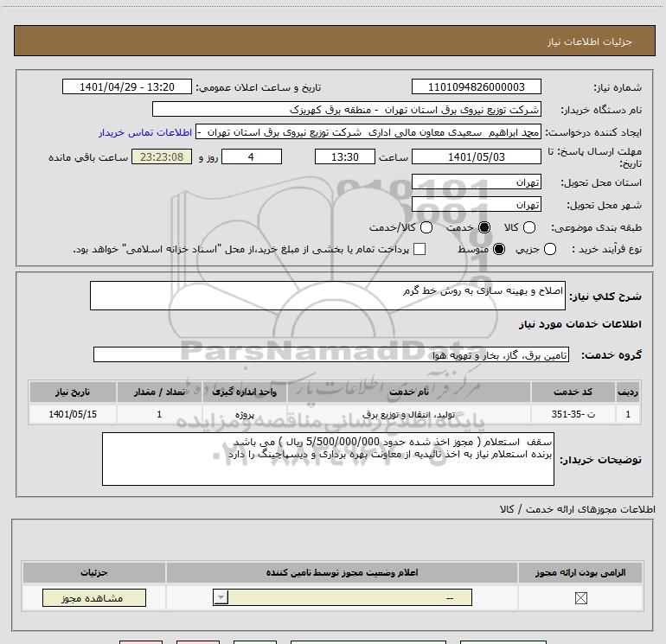666x644 pixels.
Task: Click the مشاهده مجوز button
Action: [x=94, y=597]
